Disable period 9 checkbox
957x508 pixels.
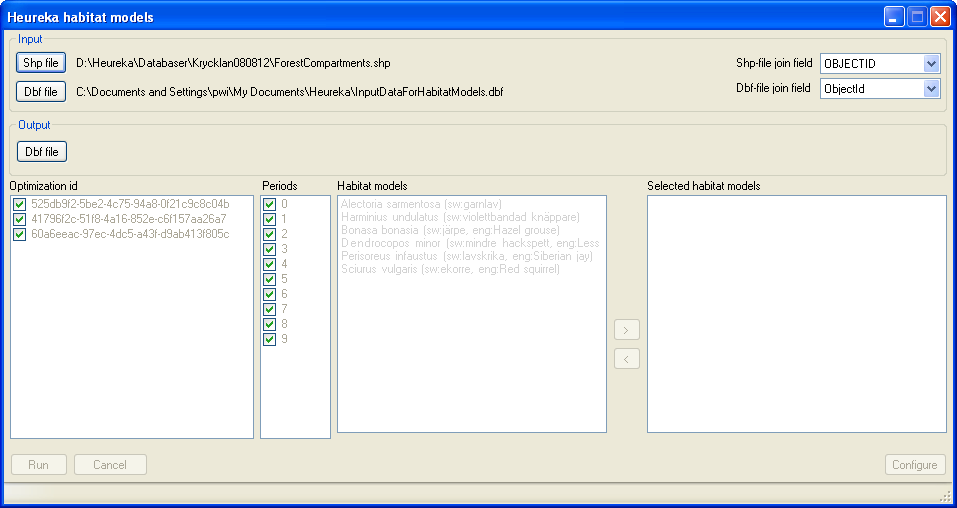click(x=269, y=340)
